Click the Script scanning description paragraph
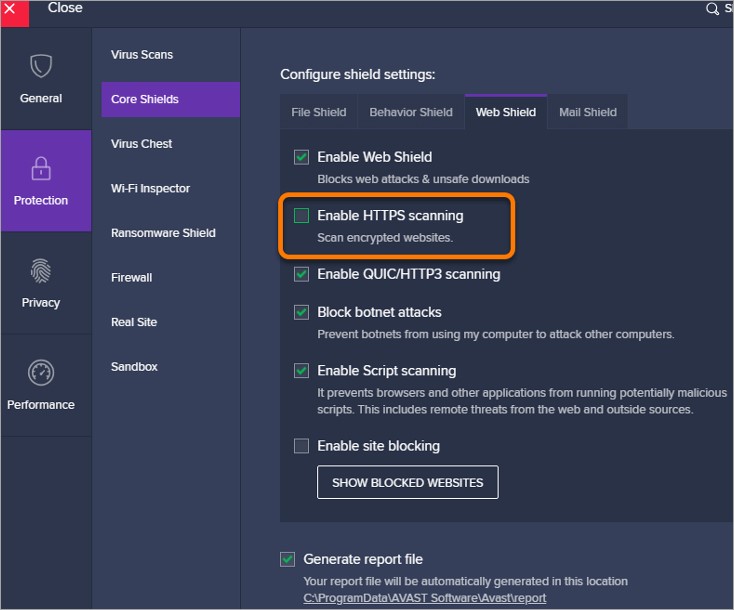734x610 pixels. [522, 401]
